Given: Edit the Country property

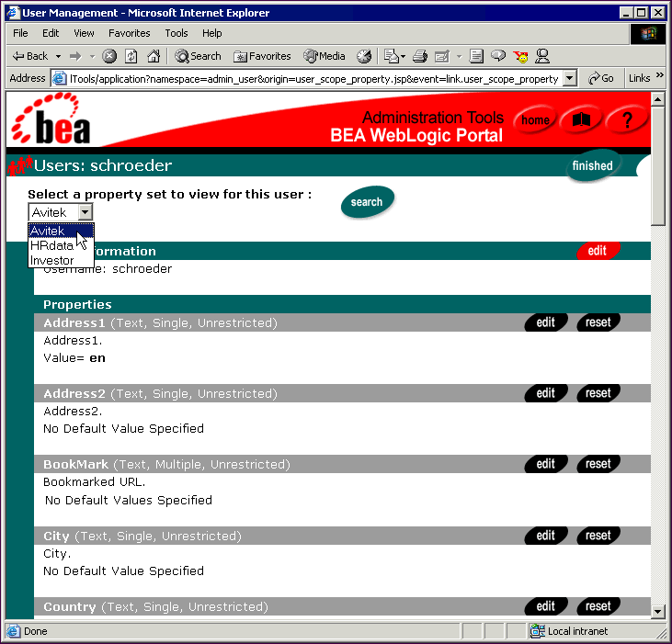Looking at the screenshot, I should (x=545, y=606).
